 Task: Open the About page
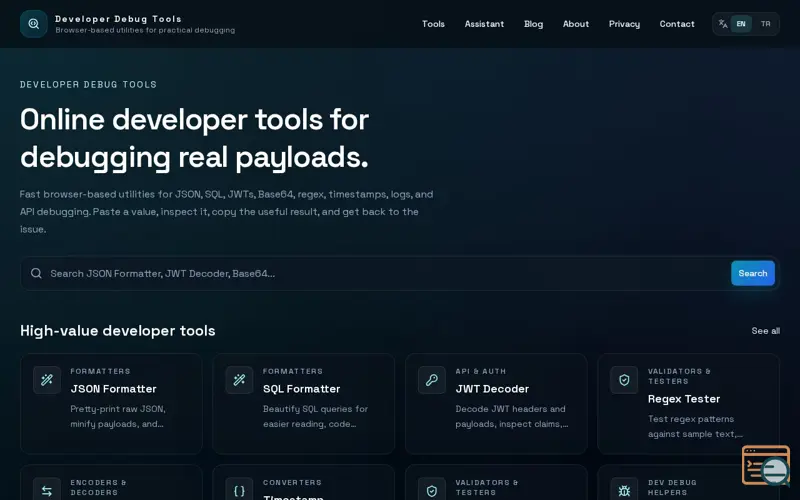pos(576,24)
